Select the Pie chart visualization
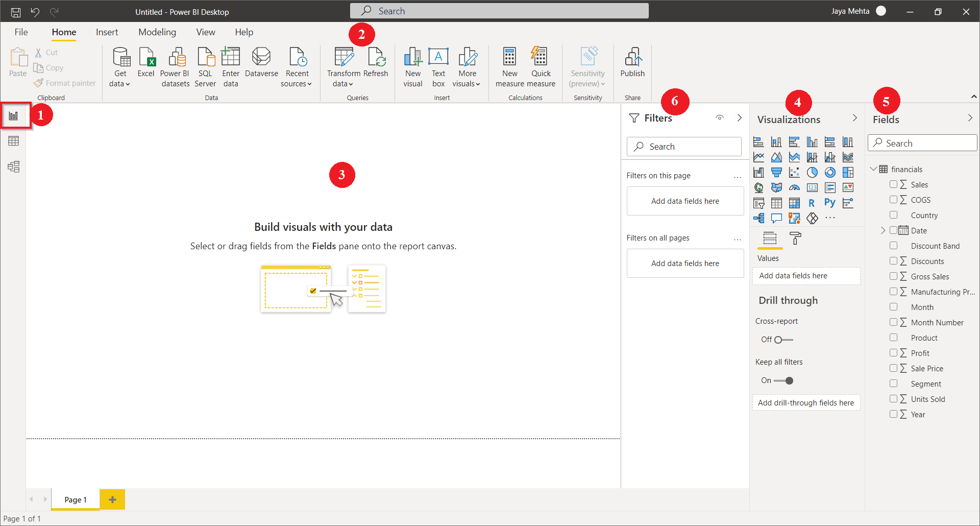Image resolution: width=980 pixels, height=526 pixels. click(x=812, y=173)
